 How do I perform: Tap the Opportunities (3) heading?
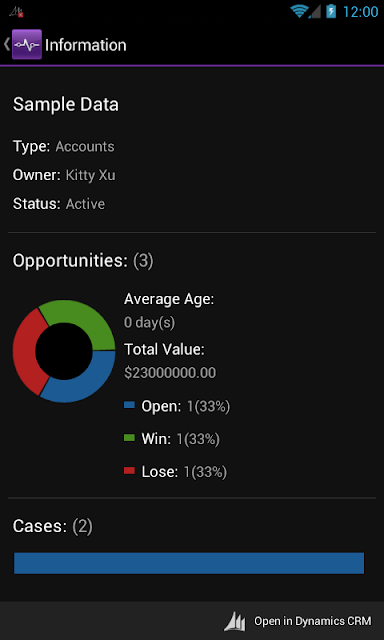pyautogui.click(x=83, y=261)
